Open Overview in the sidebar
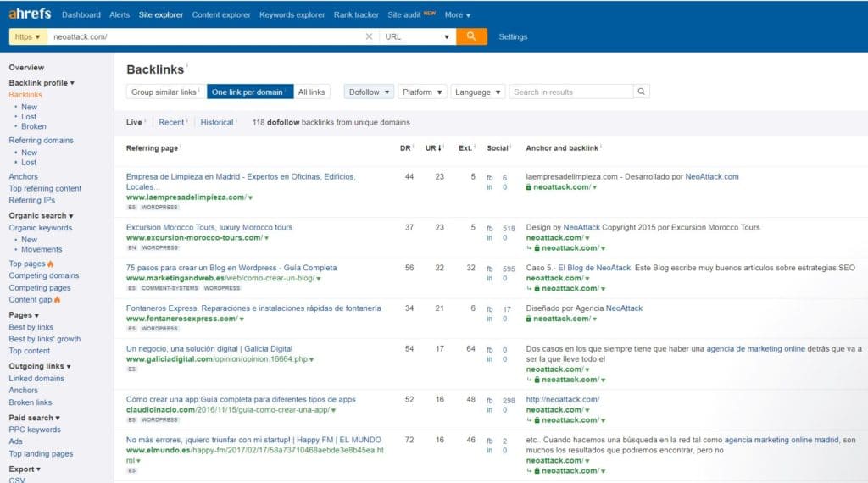 point(26,68)
